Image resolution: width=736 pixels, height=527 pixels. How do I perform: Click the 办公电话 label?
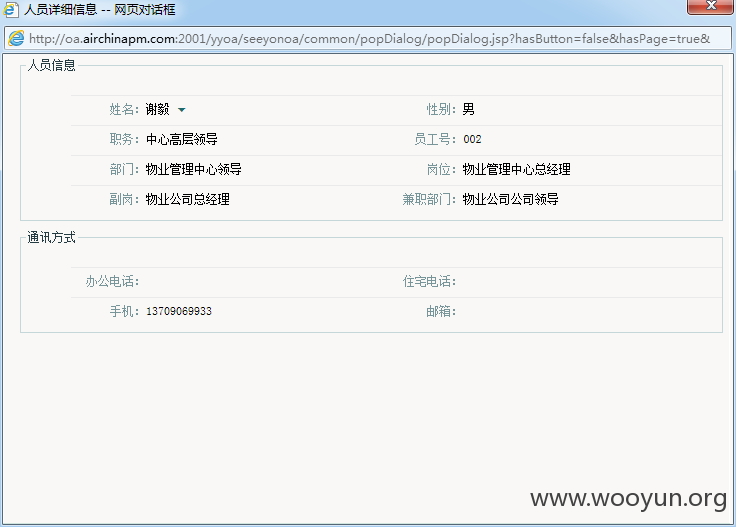(112, 281)
